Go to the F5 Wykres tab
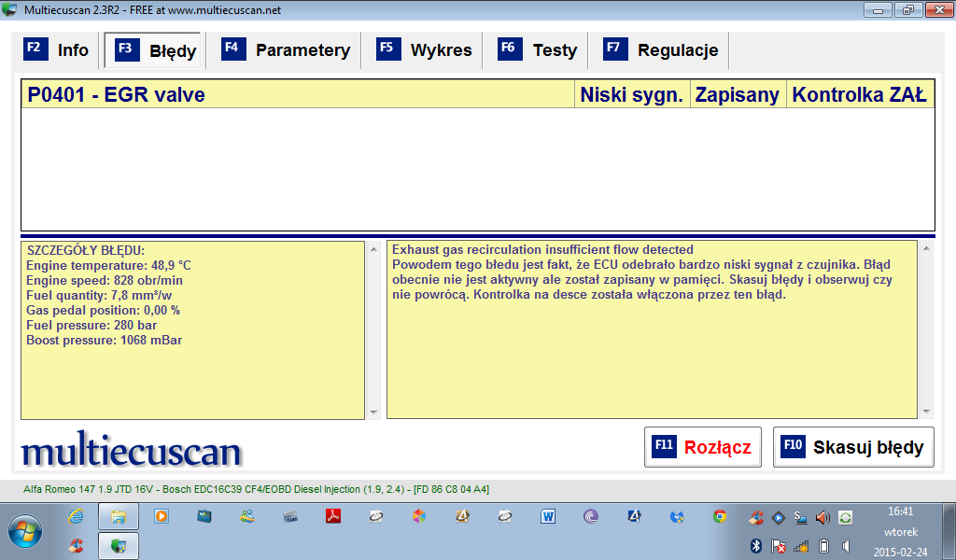956x560 pixels. coord(424,50)
